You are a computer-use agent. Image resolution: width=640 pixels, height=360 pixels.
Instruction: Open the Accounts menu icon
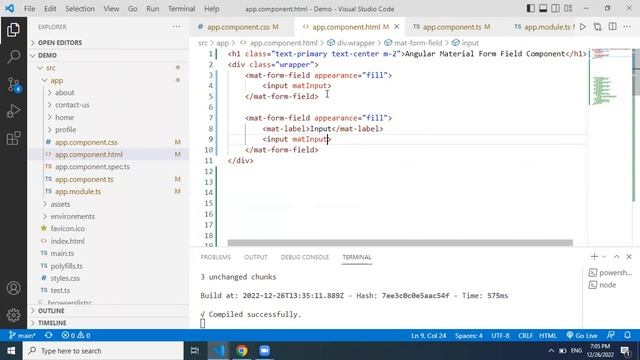point(13,288)
